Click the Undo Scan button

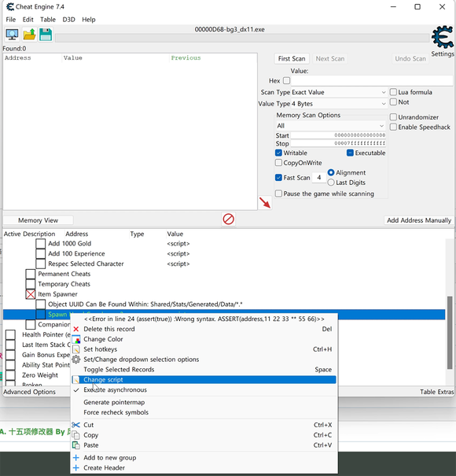pos(410,58)
